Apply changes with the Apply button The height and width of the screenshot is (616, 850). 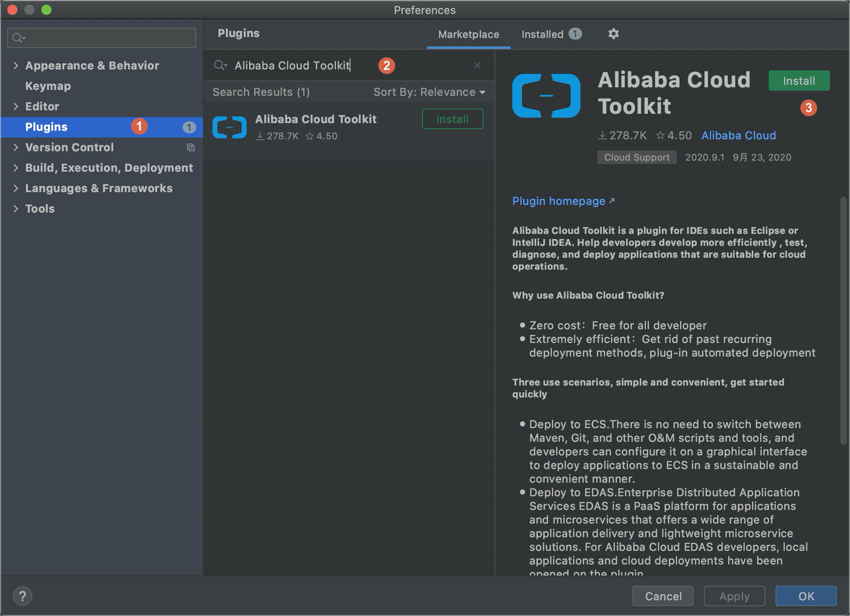pos(734,596)
